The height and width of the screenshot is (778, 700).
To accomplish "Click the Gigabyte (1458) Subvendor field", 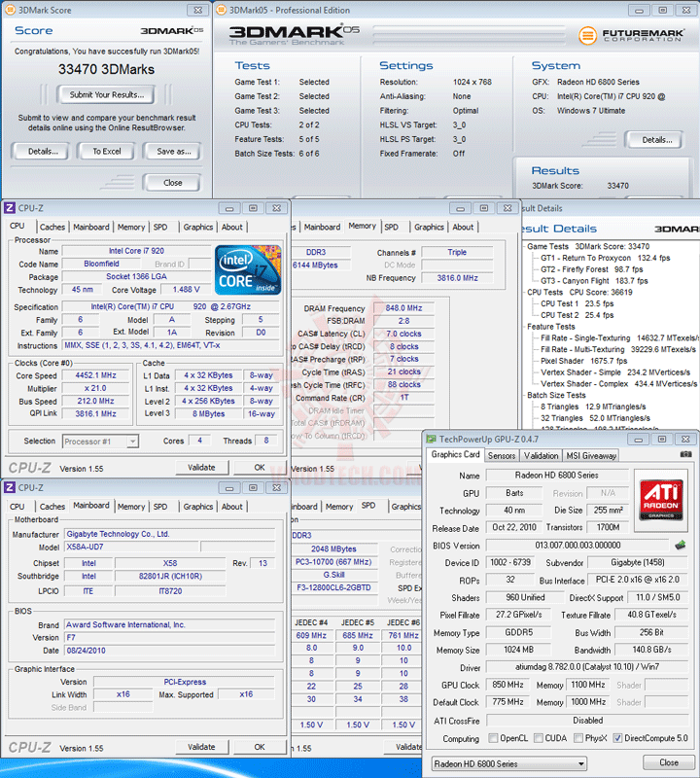I will (x=638, y=562).
